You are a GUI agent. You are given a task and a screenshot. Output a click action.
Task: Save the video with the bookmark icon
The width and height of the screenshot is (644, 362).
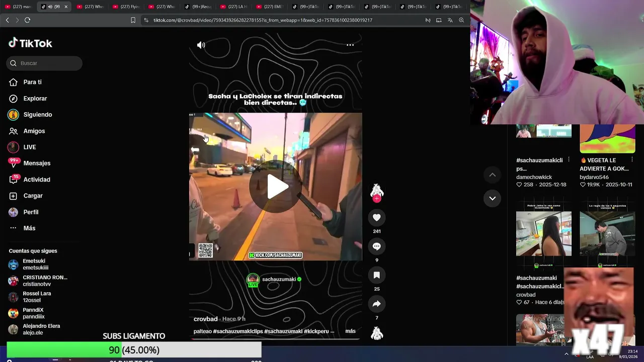376,275
